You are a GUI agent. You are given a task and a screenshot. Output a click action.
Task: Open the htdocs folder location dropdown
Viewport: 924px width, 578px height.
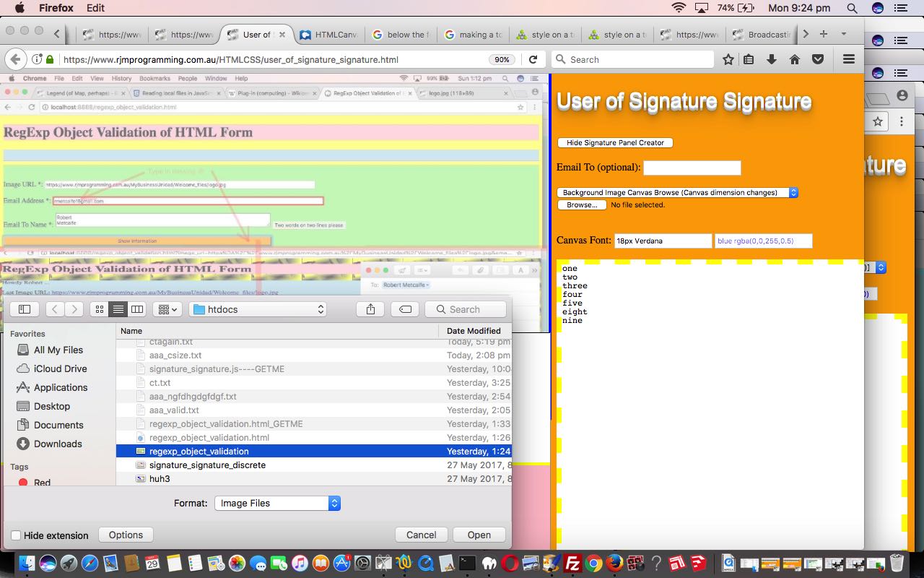pyautogui.click(x=258, y=309)
